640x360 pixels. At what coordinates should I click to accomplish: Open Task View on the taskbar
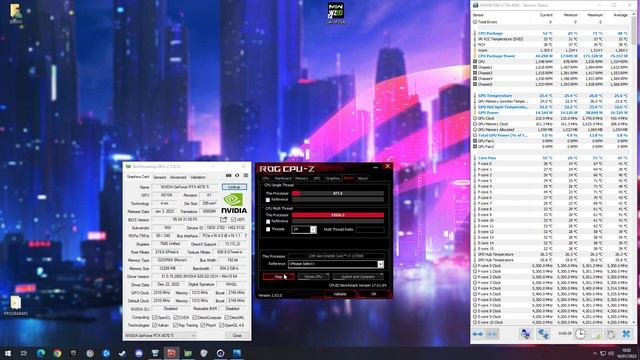pos(24,353)
